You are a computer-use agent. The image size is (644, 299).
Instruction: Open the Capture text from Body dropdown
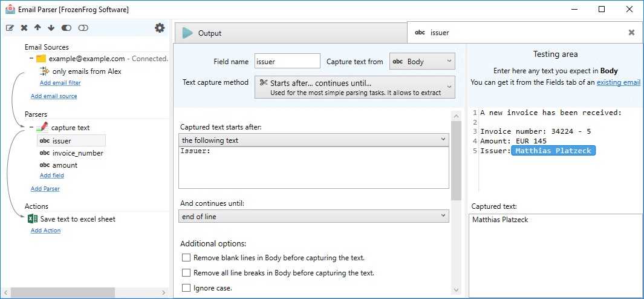pos(422,62)
